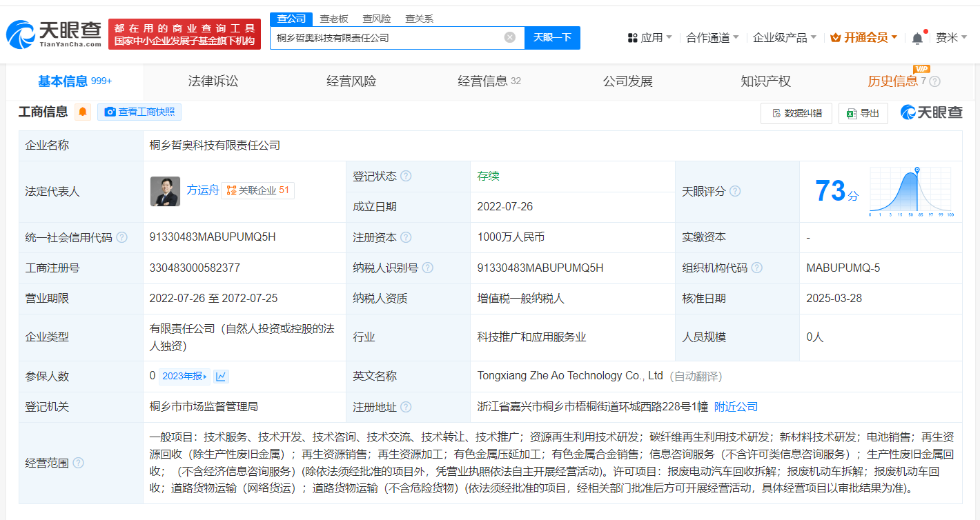Open the 企业级产品 dropdown
980x520 pixels.
pyautogui.click(x=784, y=38)
